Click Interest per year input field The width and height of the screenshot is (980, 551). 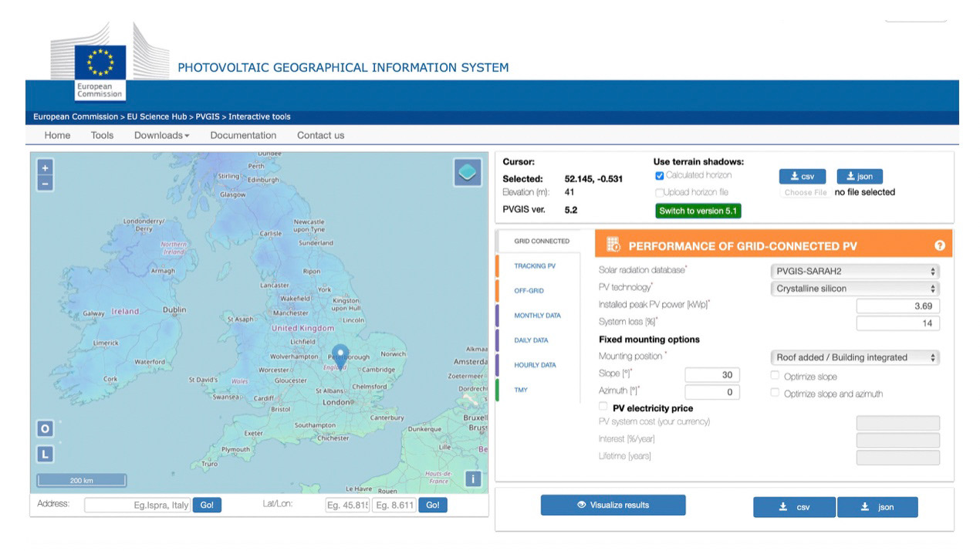(898, 440)
